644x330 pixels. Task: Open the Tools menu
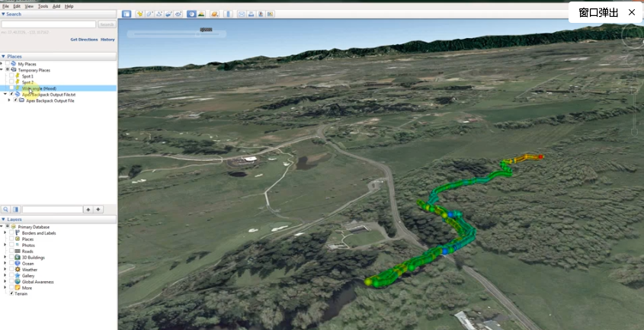point(43,6)
